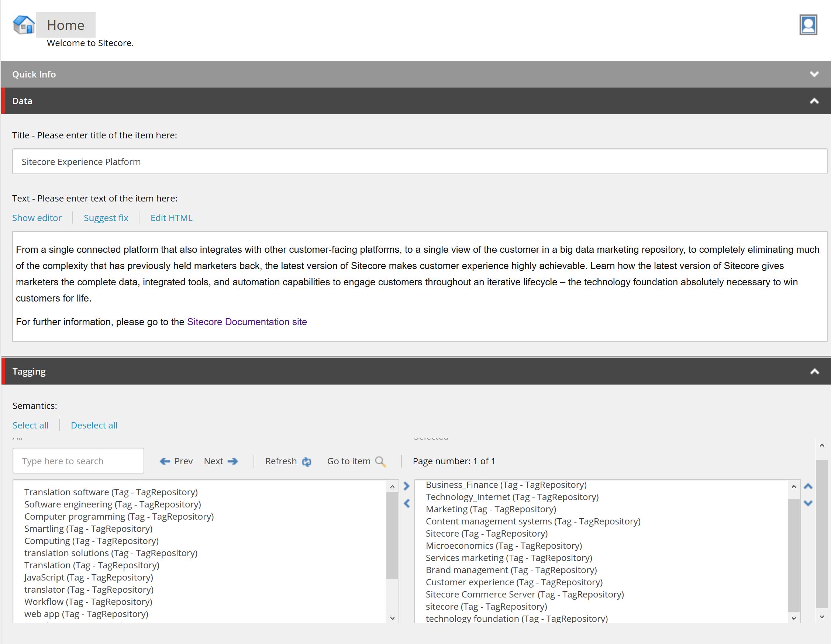The height and width of the screenshot is (644, 831).
Task: Select Smartling tag in All list
Action: coord(88,529)
